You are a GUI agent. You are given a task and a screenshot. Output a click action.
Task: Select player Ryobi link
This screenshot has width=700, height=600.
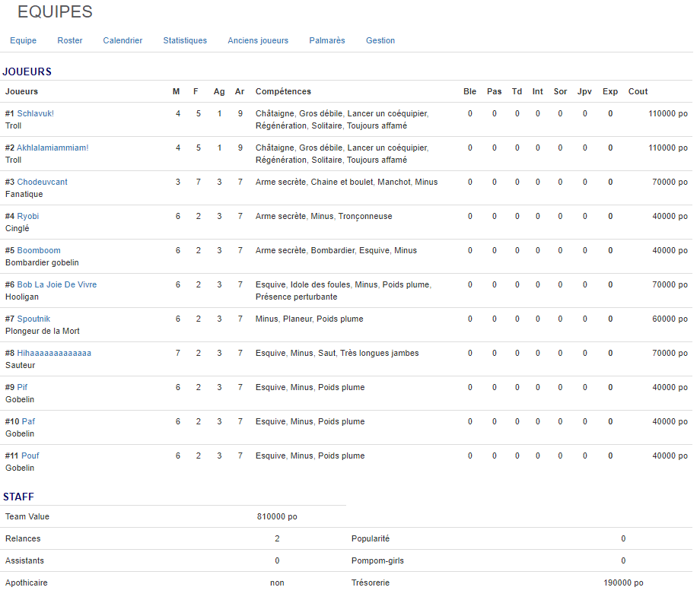click(28, 216)
